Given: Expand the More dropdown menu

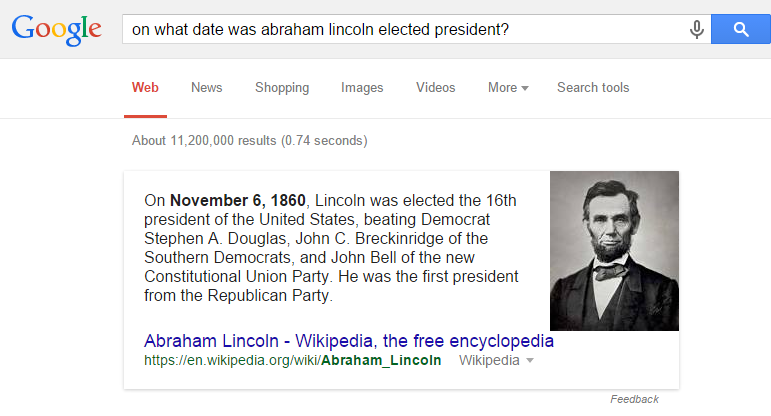Looking at the screenshot, I should tap(508, 88).
